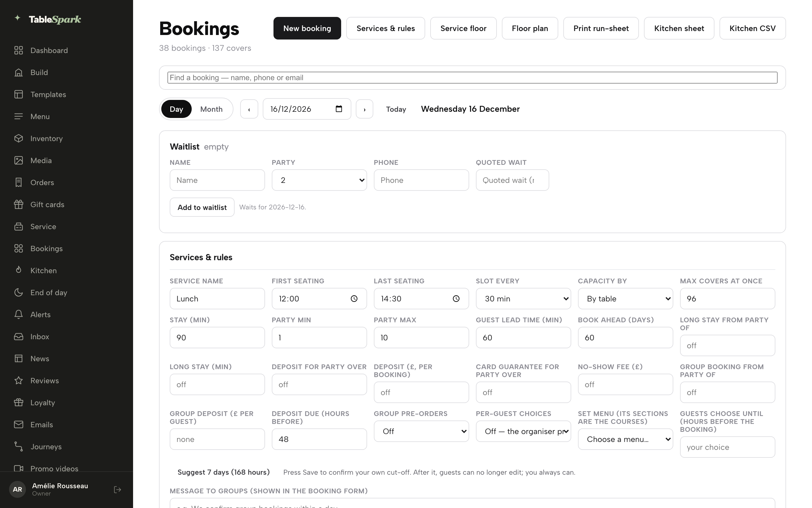Viewport: 812px width, 508px height.
Task: Open the calendar picker icon in date field
Action: point(339,109)
